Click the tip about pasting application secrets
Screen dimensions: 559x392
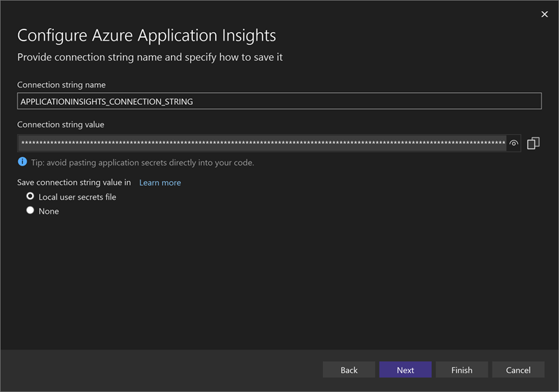(143, 163)
